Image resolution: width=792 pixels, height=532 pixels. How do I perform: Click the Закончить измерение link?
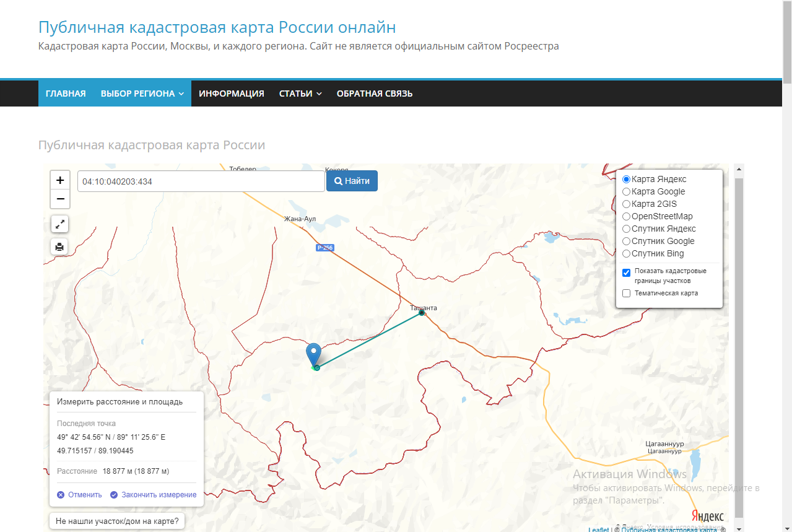159,495
